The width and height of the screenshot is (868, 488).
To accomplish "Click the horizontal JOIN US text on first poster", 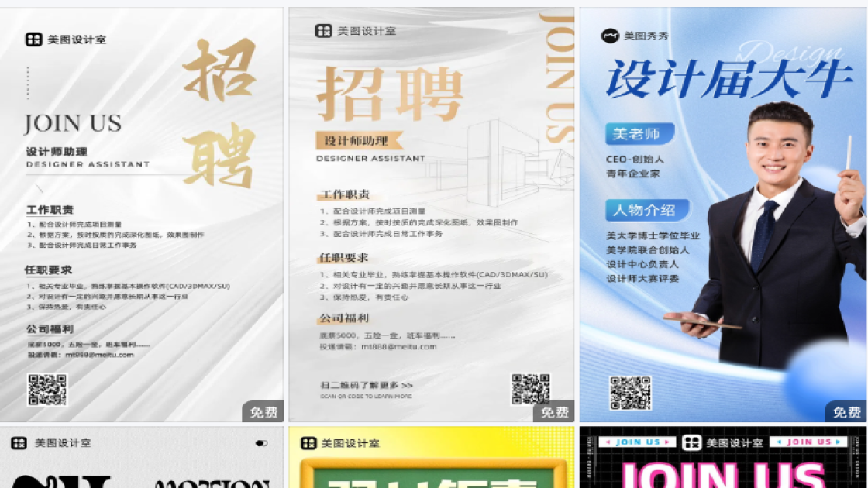I will tap(73, 123).
